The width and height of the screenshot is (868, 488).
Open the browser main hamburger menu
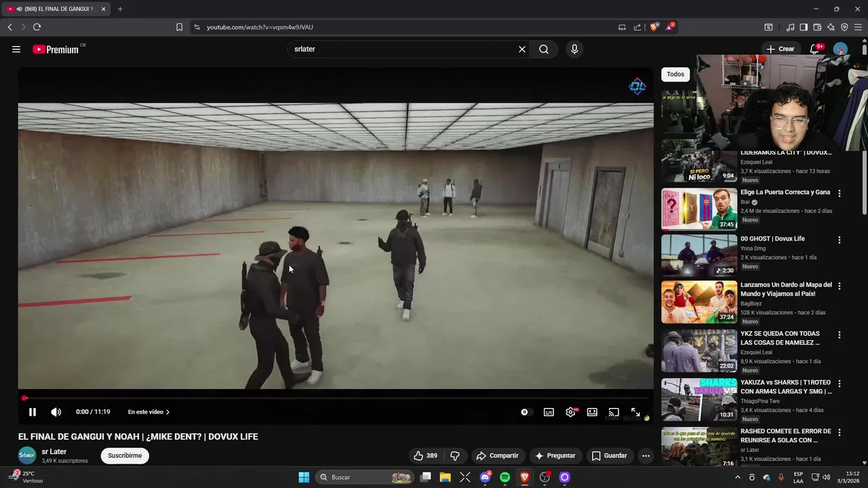[858, 27]
